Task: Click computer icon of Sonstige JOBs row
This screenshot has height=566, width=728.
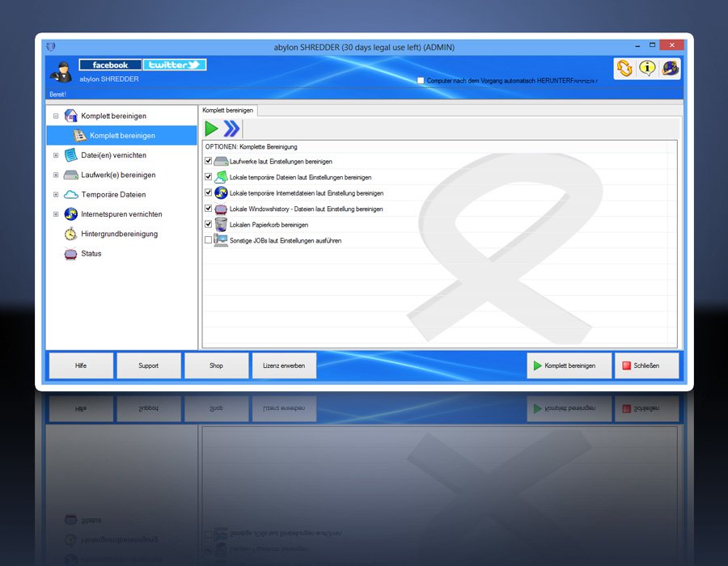Action: pyautogui.click(x=221, y=240)
